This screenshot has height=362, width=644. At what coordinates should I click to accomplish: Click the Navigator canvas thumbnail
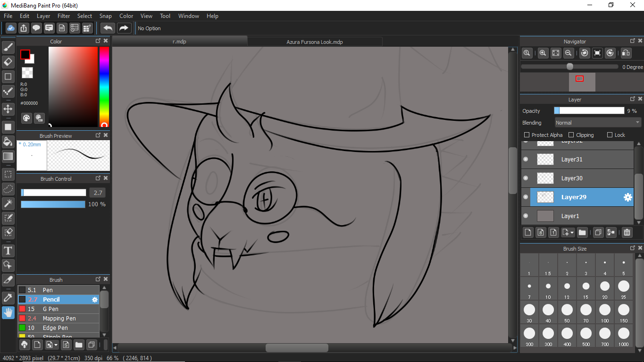coord(582,82)
